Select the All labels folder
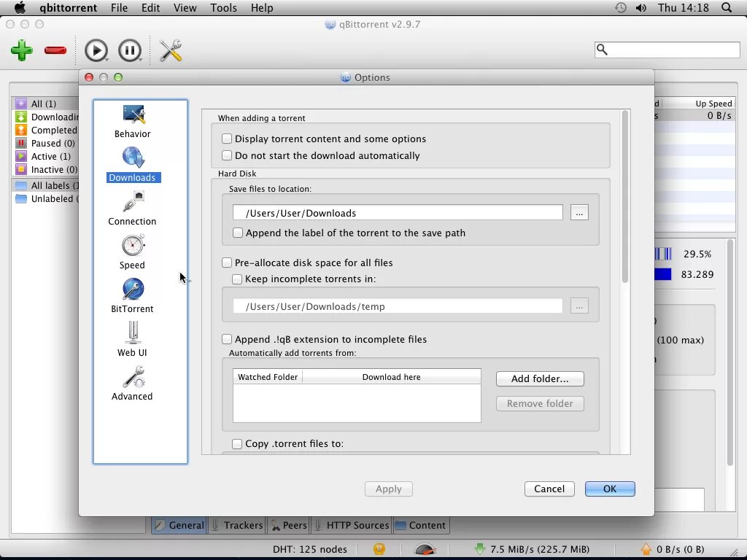Image resolution: width=747 pixels, height=560 pixels. (46, 185)
